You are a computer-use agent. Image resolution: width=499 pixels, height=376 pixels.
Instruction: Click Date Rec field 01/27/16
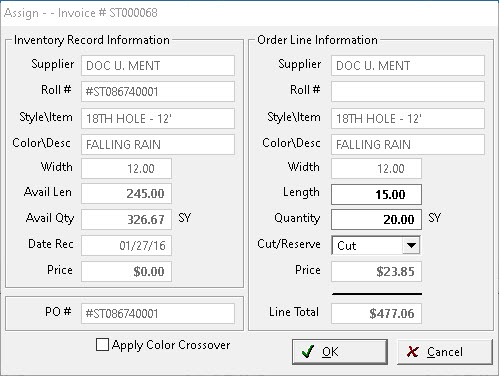click(126, 245)
